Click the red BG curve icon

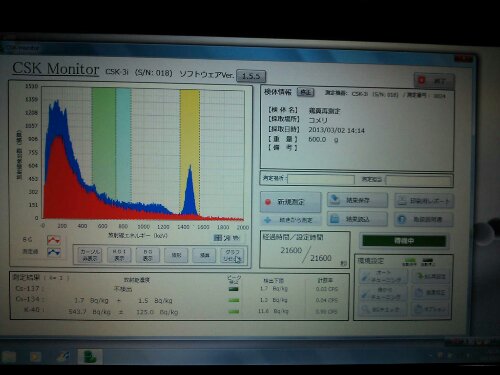tap(54, 240)
